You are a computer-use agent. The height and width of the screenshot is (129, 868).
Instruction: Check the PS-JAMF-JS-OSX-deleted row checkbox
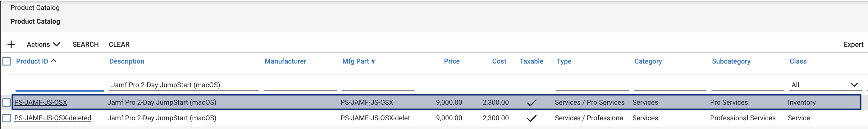pos(7,118)
